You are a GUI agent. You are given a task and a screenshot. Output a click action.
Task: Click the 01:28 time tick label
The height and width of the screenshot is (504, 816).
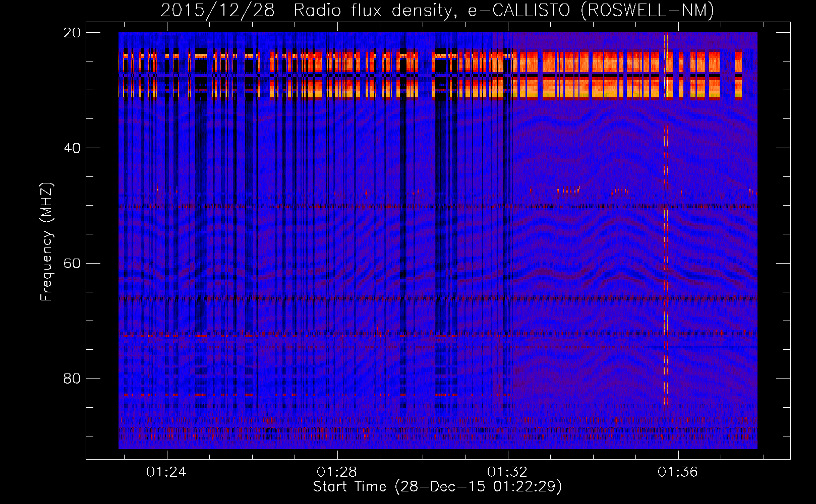click(337, 472)
